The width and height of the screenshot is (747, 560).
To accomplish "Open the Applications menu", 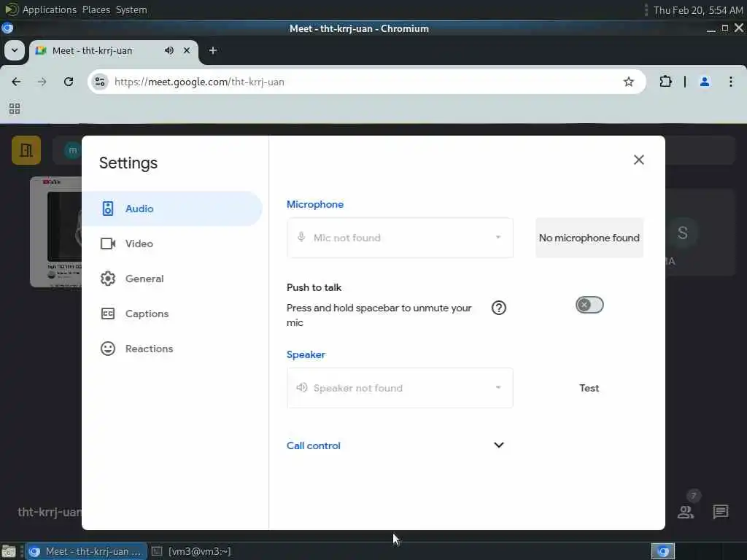I will 49,9.
